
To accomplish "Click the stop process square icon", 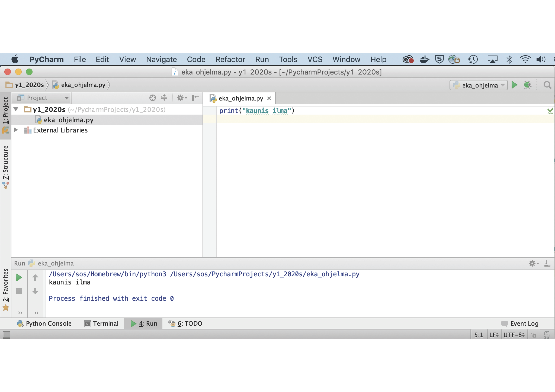I will pos(19,291).
